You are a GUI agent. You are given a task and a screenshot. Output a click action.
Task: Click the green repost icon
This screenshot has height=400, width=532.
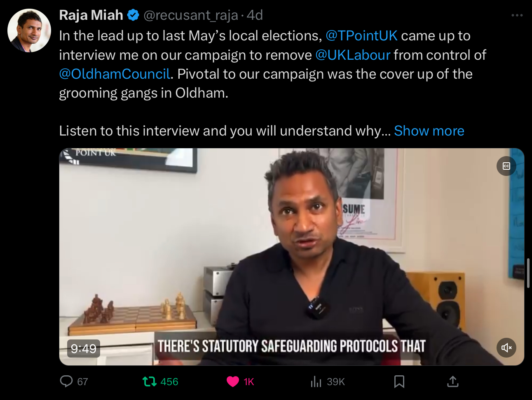pos(149,381)
